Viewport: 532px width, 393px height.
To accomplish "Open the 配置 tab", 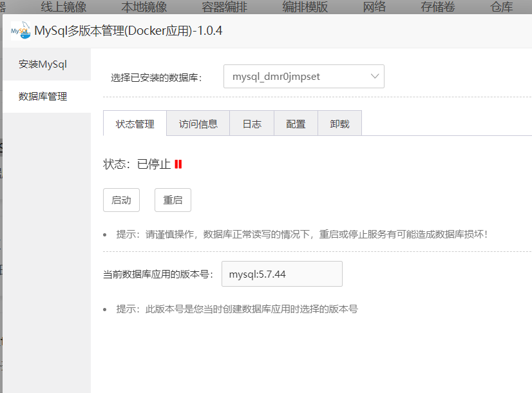I will (x=296, y=124).
